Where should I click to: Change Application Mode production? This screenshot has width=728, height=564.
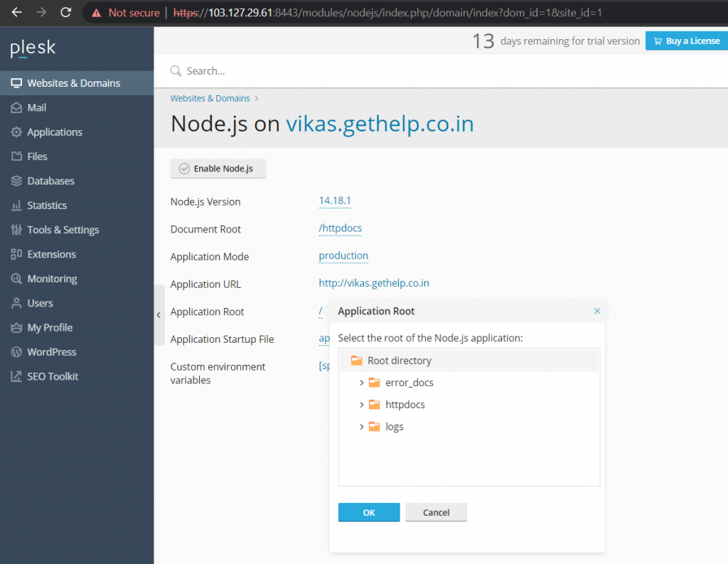coord(343,255)
